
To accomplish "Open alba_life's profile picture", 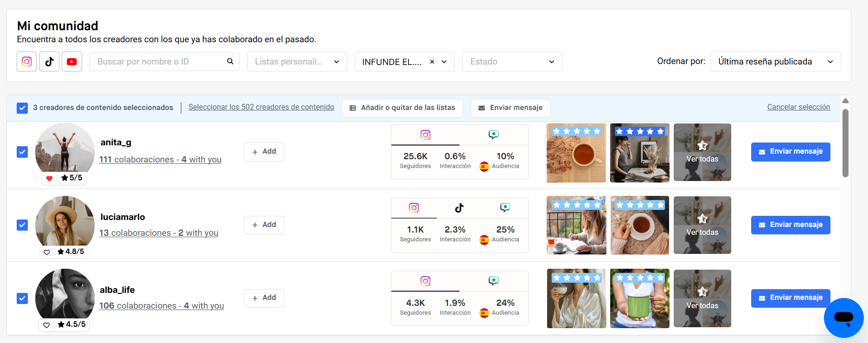I will pos(65,295).
